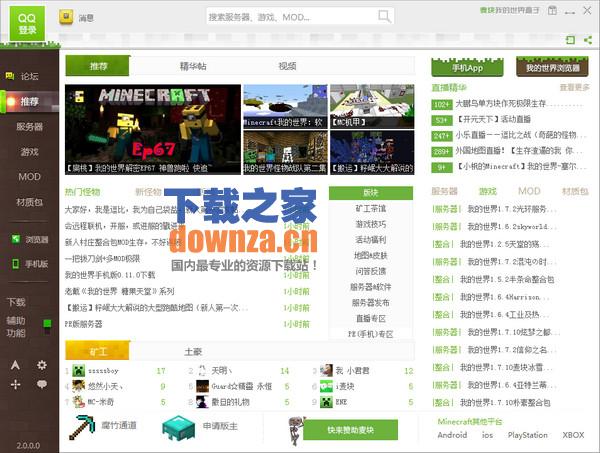Click the 消息 message icon
Viewport: 600px width, 453px height.
(66, 17)
